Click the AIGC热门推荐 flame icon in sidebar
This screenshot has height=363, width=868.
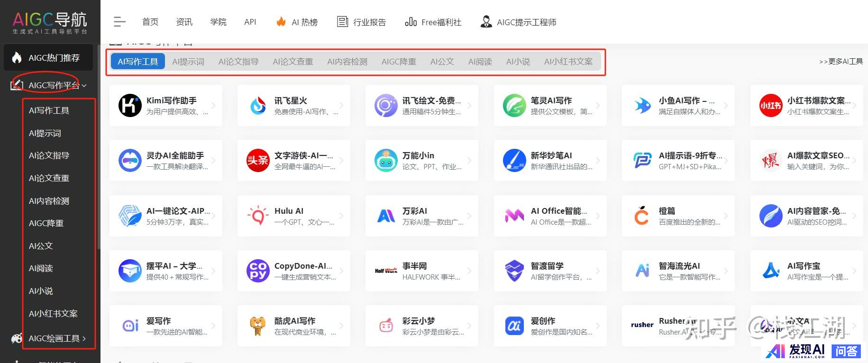(x=17, y=58)
